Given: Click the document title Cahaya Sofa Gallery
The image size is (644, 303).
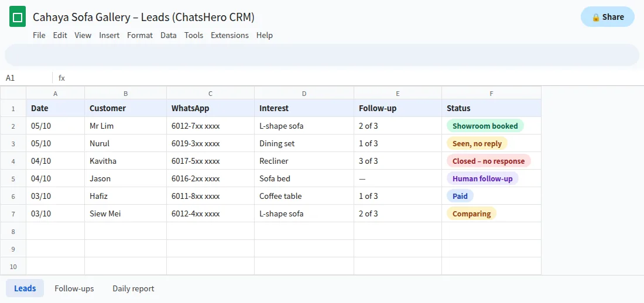Looking at the screenshot, I should (144, 17).
